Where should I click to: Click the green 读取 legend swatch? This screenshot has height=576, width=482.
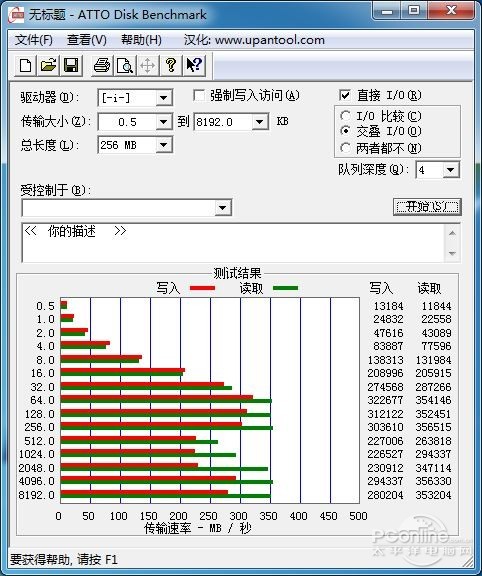pos(285,288)
